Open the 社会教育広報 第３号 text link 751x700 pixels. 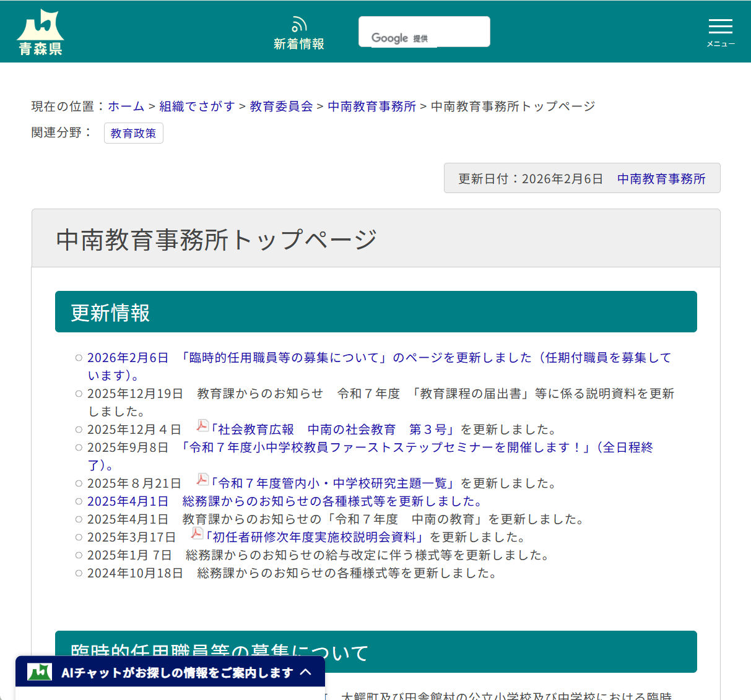[383, 429]
